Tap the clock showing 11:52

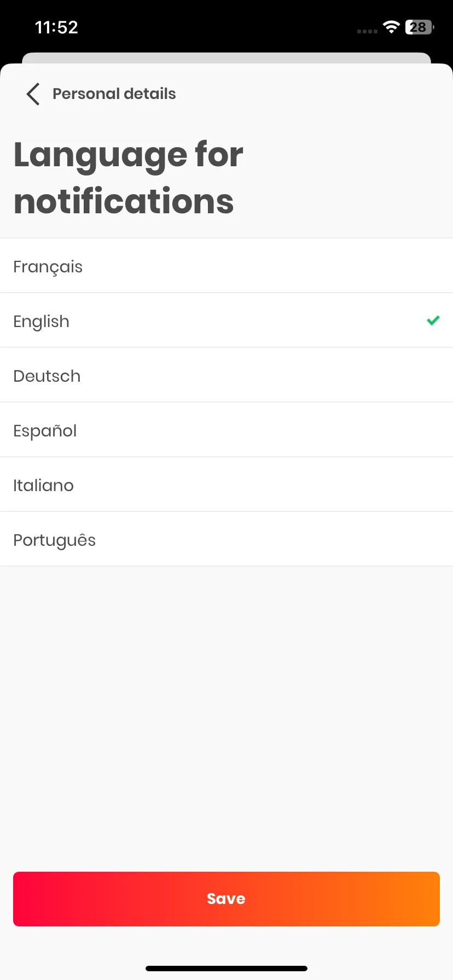56,27
